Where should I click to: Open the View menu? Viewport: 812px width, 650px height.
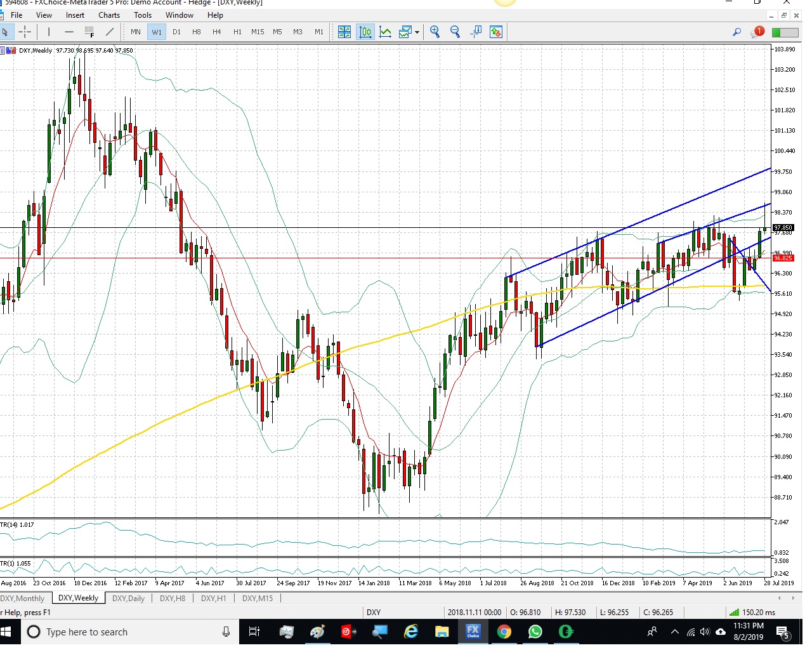(44, 15)
